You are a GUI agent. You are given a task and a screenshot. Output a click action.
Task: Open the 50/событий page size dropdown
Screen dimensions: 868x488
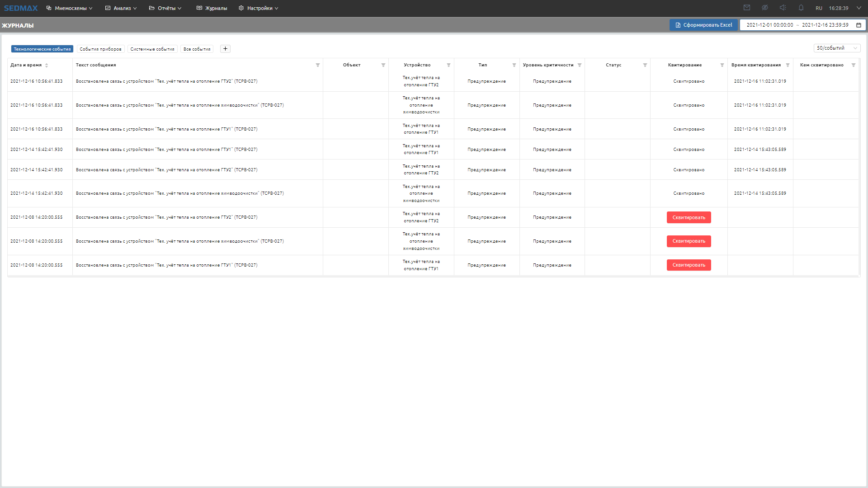(x=837, y=48)
